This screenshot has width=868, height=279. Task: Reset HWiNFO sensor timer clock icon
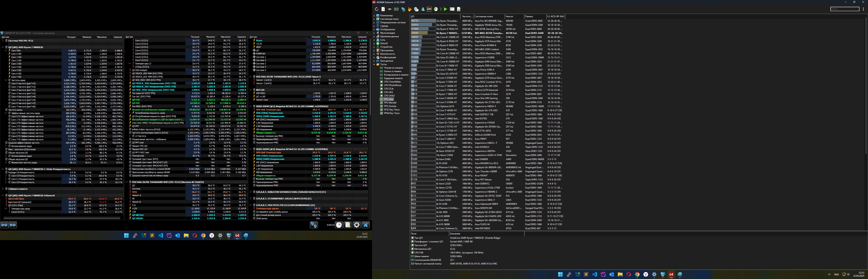339,225
